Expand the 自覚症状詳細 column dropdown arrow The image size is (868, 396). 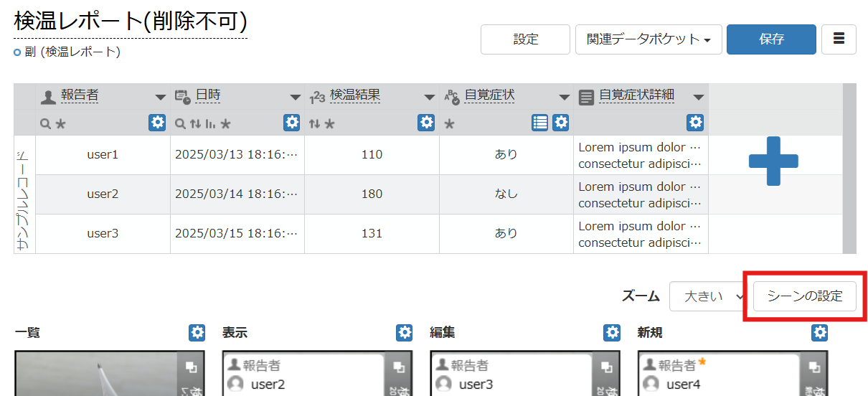point(699,98)
